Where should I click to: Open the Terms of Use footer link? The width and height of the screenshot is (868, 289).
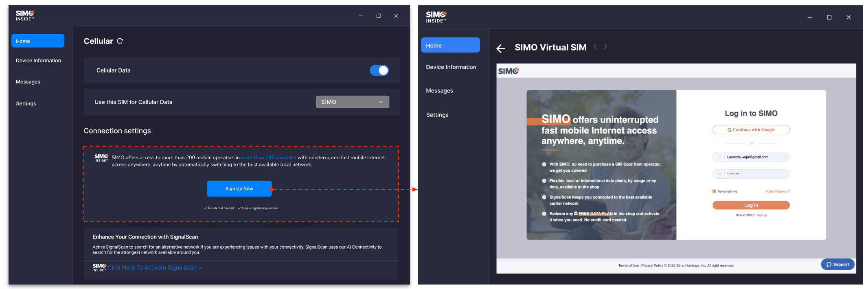tap(629, 265)
